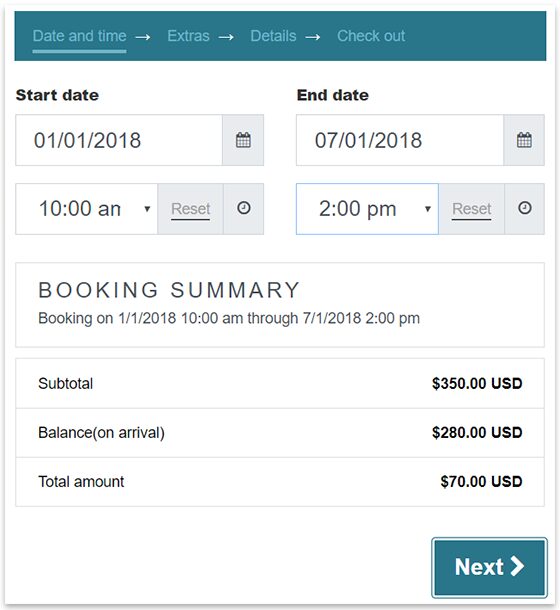Click the arrow after Extras step

(226, 37)
